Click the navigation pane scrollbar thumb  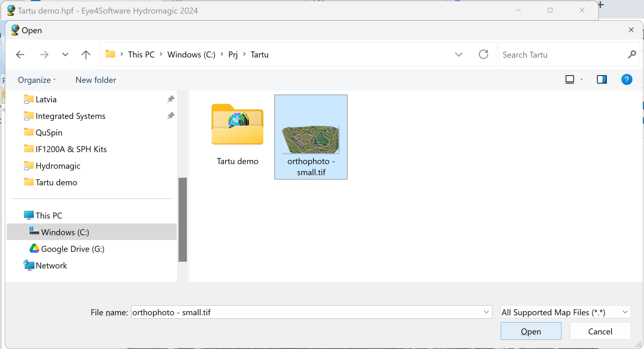(183, 219)
